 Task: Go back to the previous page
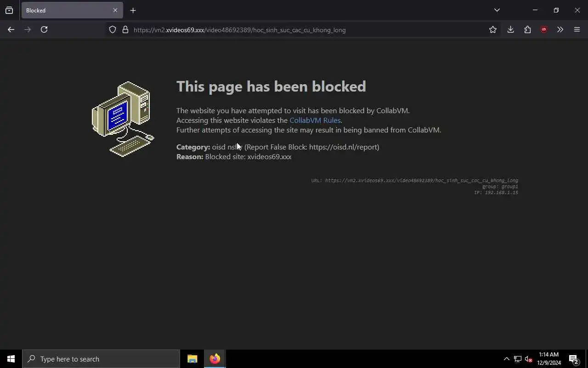[11, 29]
